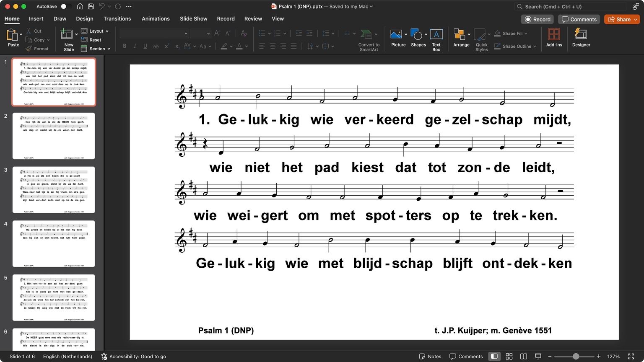Toggle bold formatting
This screenshot has width=644, height=362.
click(x=124, y=46)
